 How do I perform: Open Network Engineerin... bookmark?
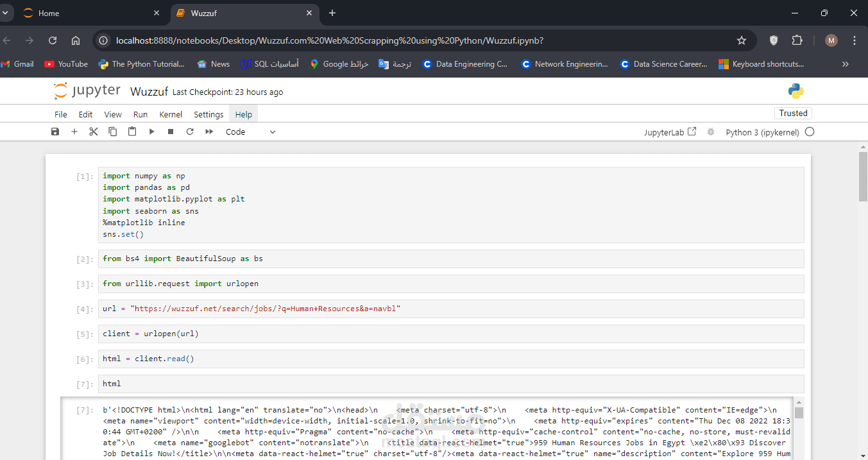coord(565,64)
